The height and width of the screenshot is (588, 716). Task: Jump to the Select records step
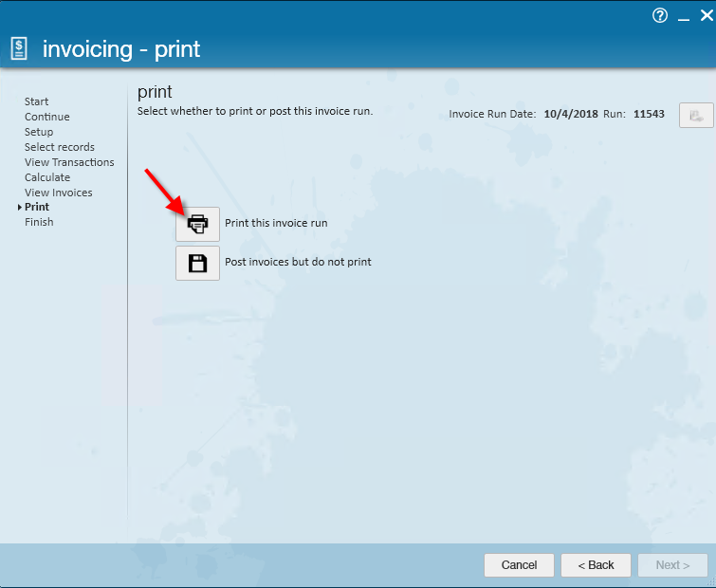pyautogui.click(x=60, y=147)
